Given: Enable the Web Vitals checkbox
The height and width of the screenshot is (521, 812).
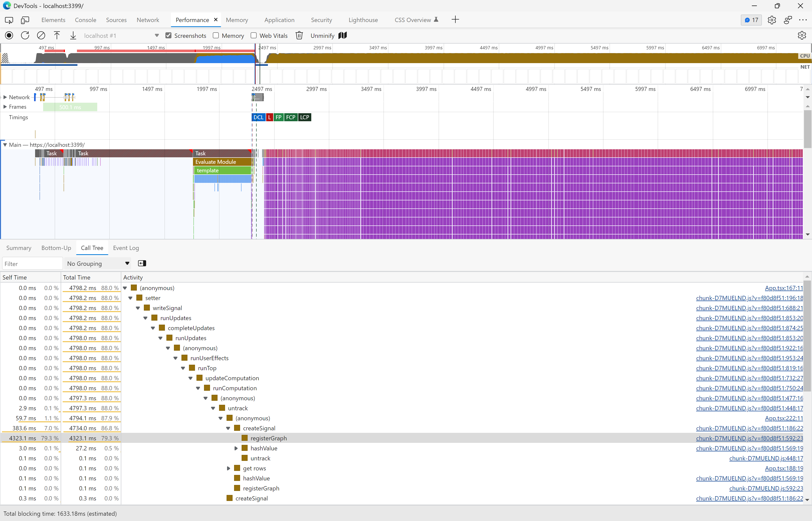Looking at the screenshot, I should point(254,36).
